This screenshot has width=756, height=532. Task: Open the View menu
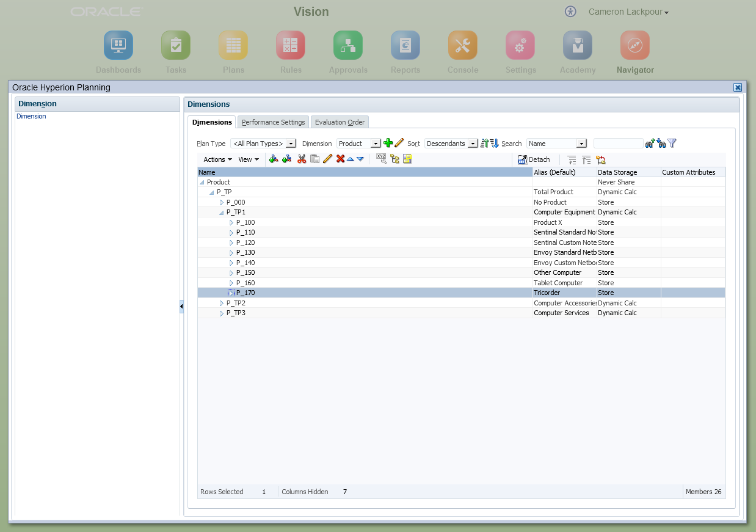tap(248, 159)
